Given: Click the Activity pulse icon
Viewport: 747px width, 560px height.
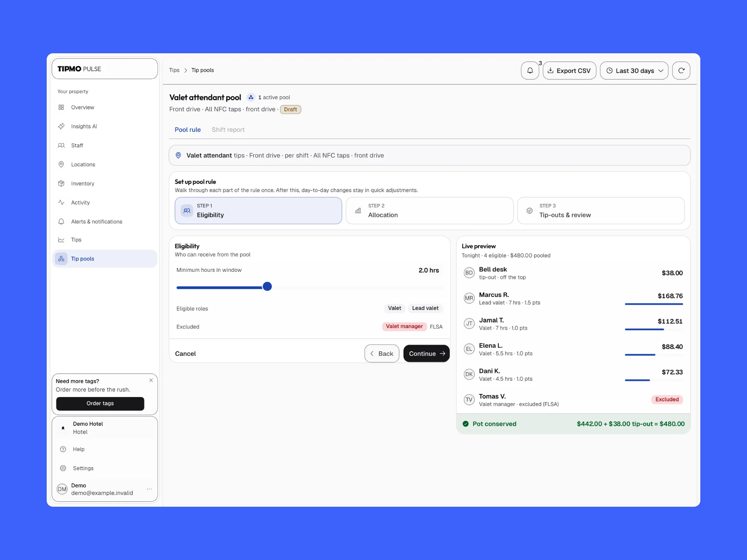Looking at the screenshot, I should coord(61,203).
